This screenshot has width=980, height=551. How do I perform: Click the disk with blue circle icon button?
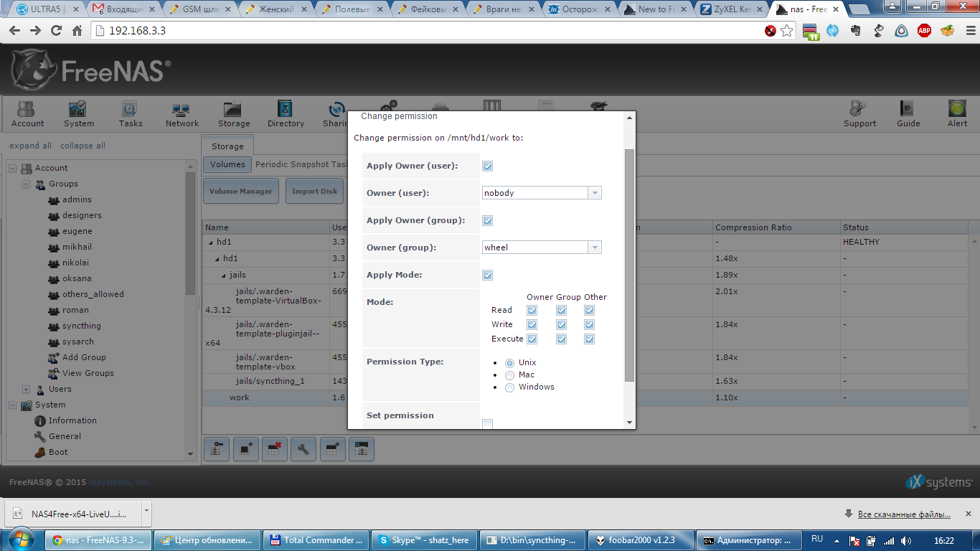coord(361,450)
